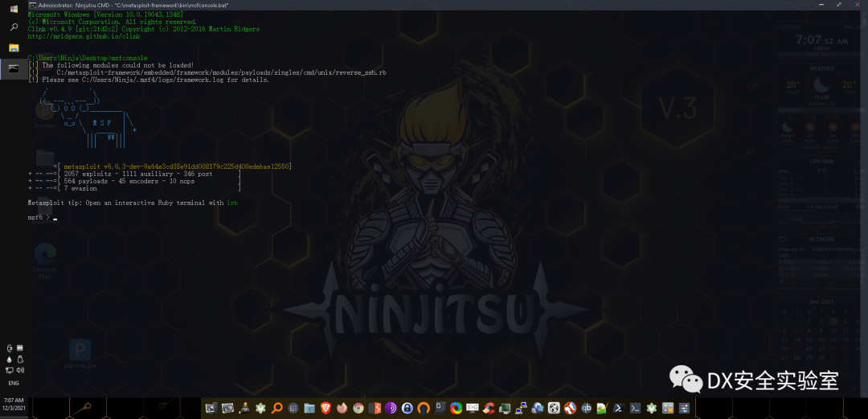Open the teal folder icon in the dock
Image resolution: width=868 pixels, height=419 pixels.
(x=309, y=408)
